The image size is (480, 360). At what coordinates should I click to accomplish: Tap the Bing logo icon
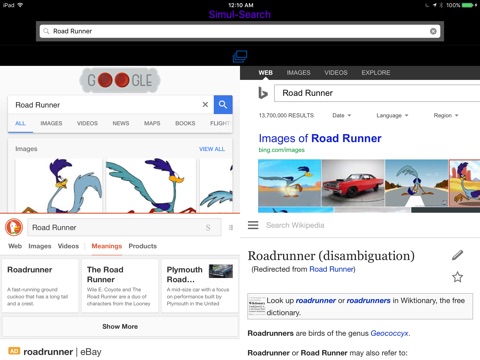click(x=263, y=93)
